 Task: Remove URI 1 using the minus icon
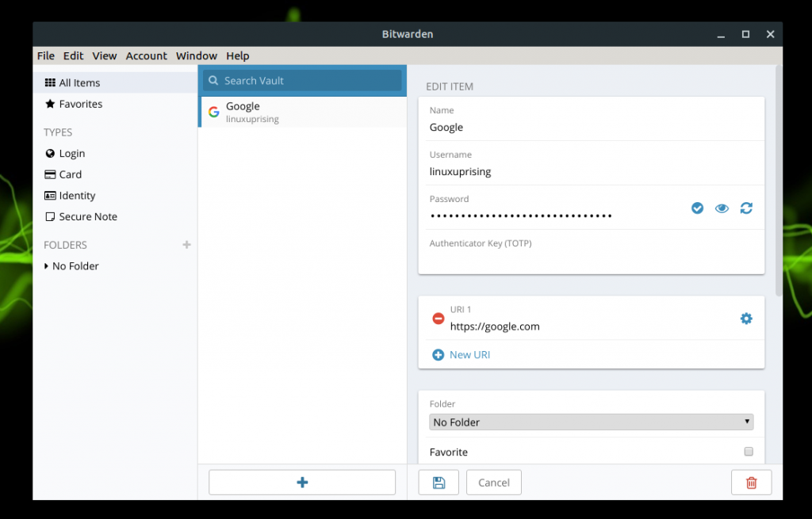point(438,318)
